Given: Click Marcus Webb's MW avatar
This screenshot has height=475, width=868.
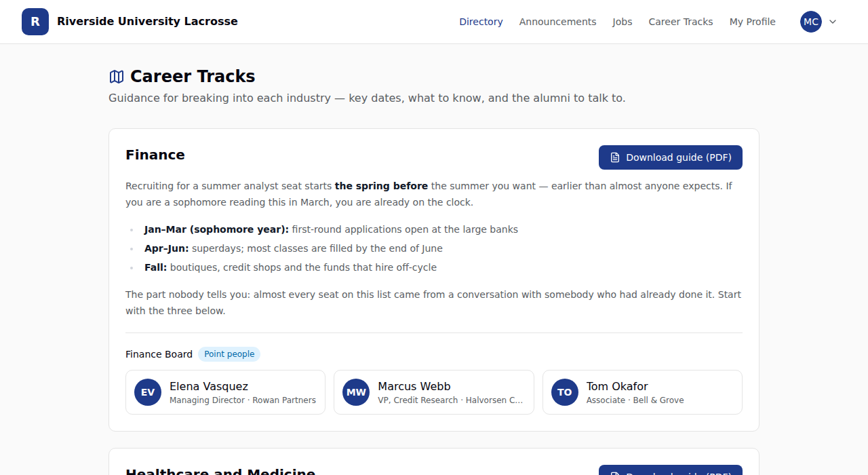Looking at the screenshot, I should pyautogui.click(x=356, y=392).
